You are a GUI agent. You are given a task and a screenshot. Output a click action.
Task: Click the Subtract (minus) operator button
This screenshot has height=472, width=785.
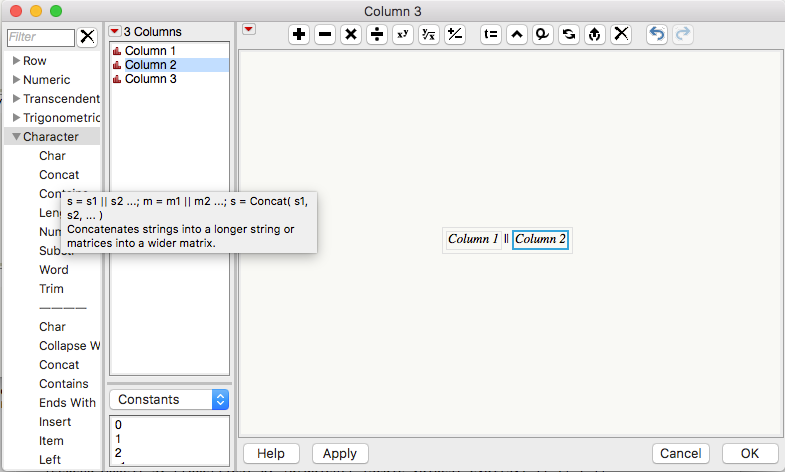[x=325, y=35]
